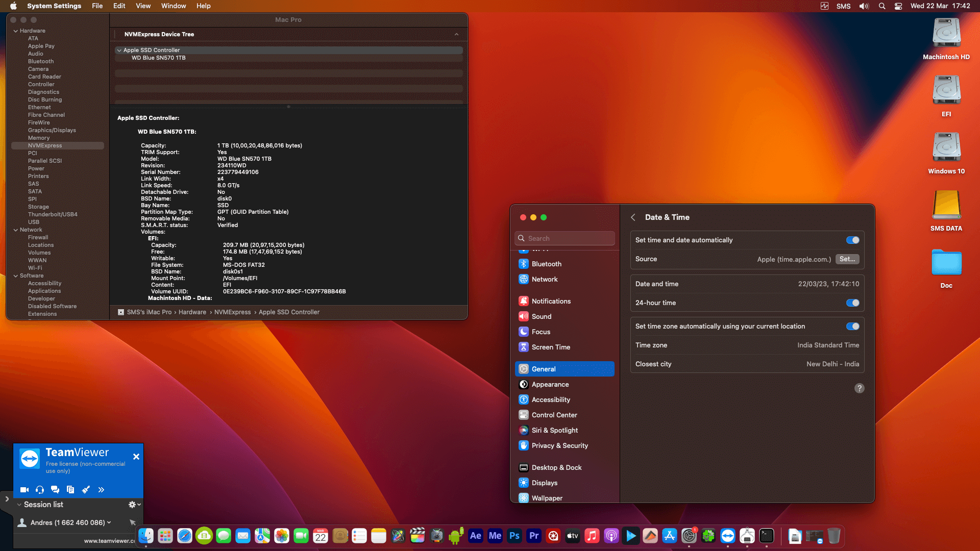Open Control Center settings
980x551 pixels.
565,415
